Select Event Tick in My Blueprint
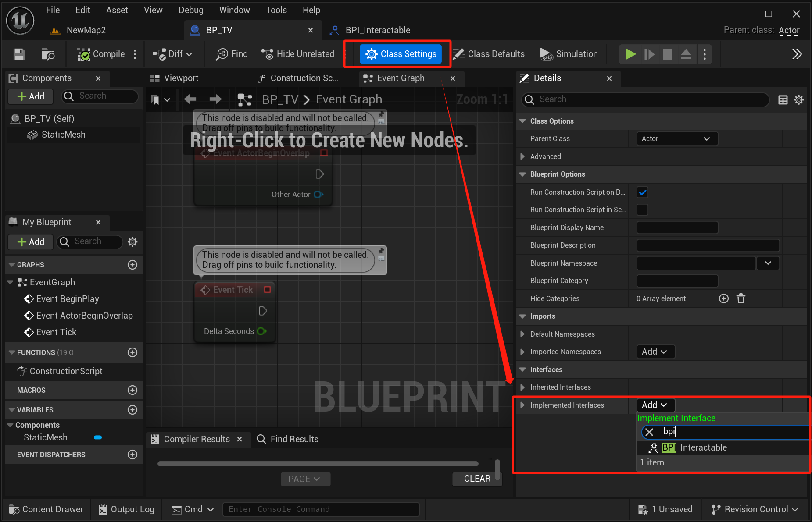The height and width of the screenshot is (522, 812). [x=56, y=332]
